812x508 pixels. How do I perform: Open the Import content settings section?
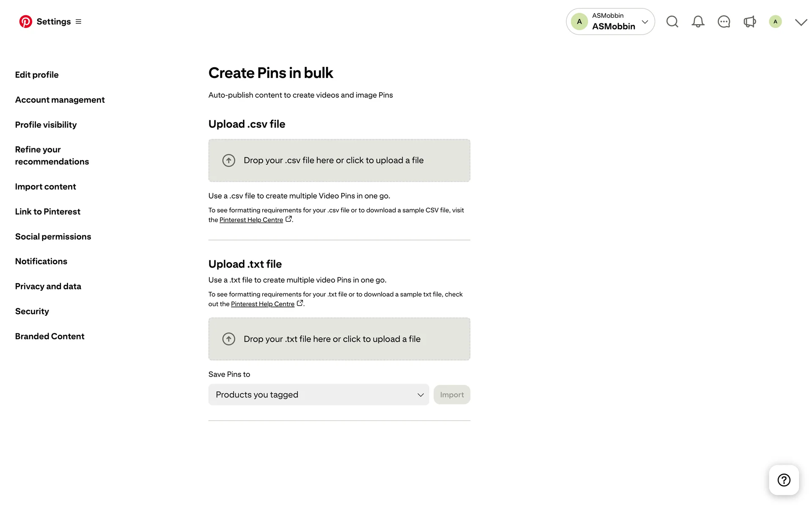[x=45, y=187]
